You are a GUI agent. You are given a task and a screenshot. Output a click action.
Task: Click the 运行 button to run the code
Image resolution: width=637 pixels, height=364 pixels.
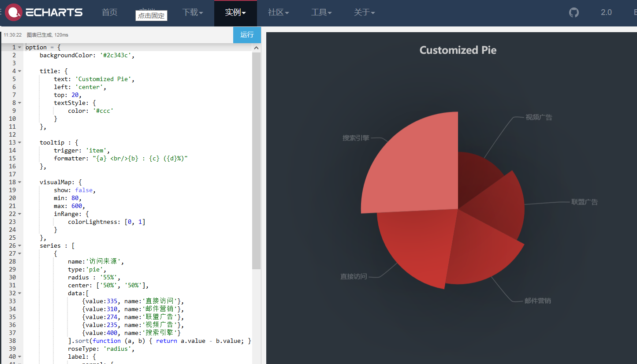[247, 34]
